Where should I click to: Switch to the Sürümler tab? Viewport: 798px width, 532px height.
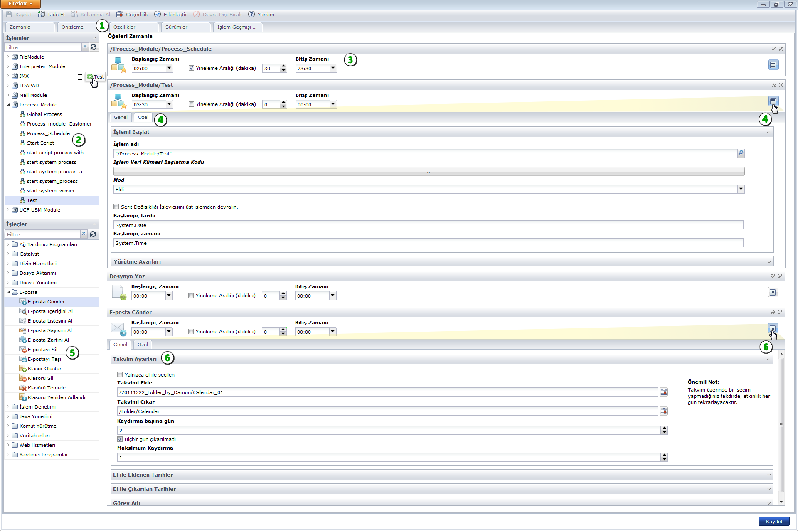177,27
